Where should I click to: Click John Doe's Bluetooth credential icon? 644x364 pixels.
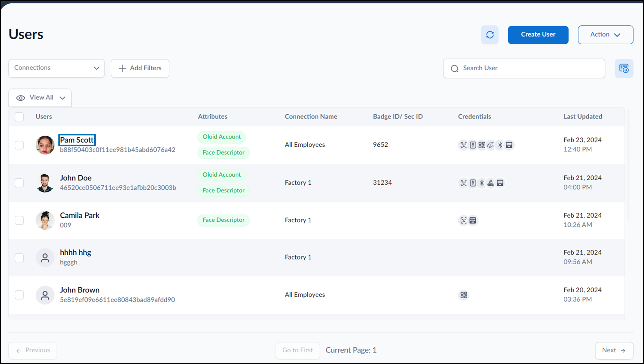click(481, 183)
